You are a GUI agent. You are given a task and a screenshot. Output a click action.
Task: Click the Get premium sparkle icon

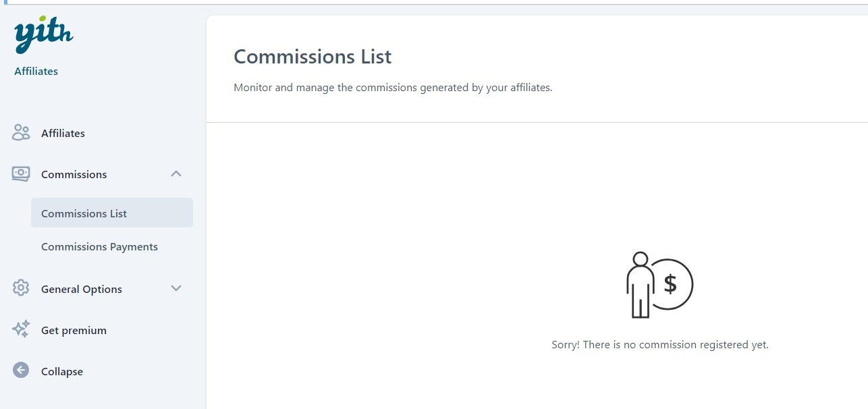21,330
